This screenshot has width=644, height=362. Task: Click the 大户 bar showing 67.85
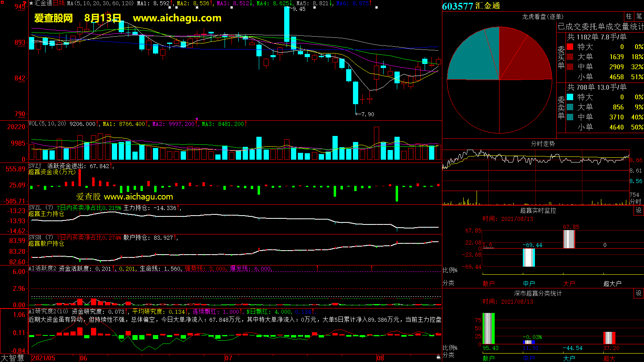click(x=569, y=239)
